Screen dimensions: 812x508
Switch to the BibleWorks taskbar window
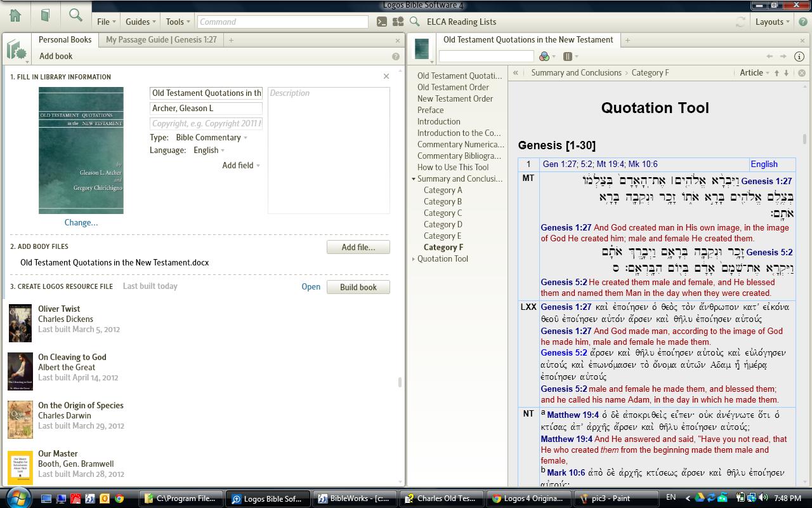click(355, 498)
